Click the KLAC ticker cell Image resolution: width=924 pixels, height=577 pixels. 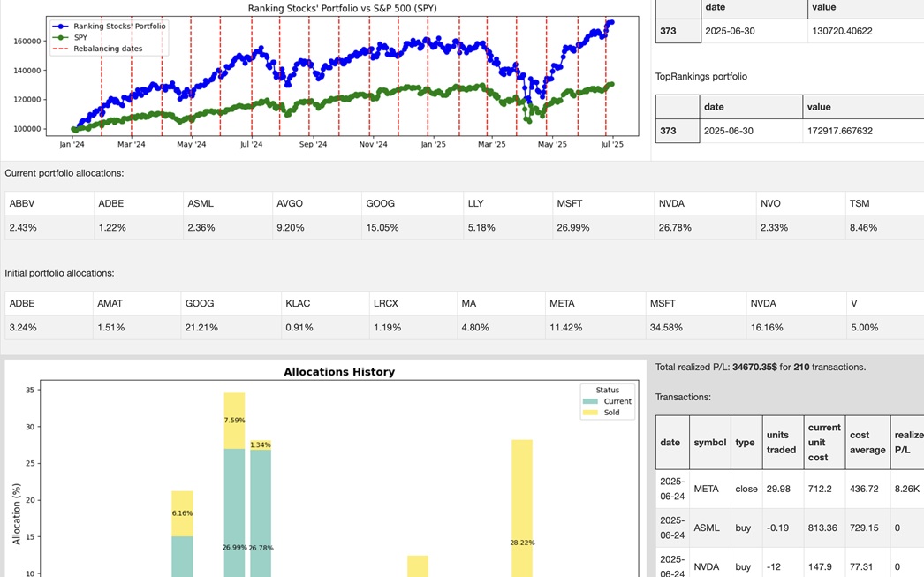tap(325, 304)
